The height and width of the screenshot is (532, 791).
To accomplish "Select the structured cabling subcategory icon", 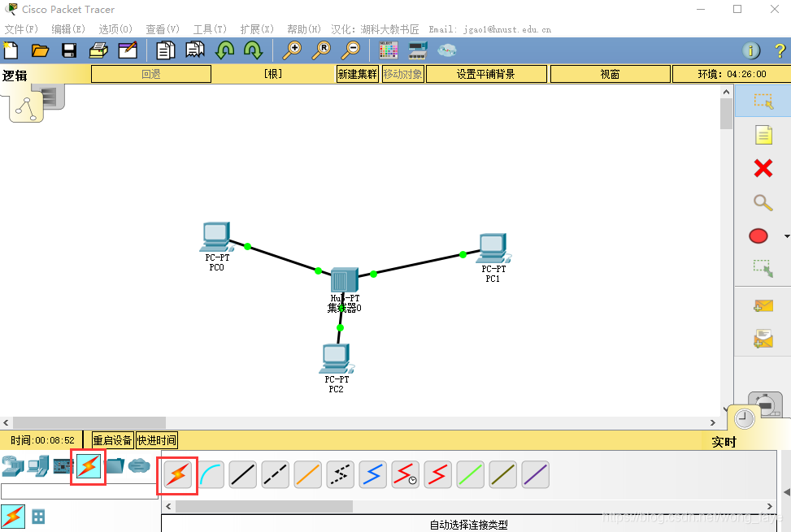I will tap(38, 517).
